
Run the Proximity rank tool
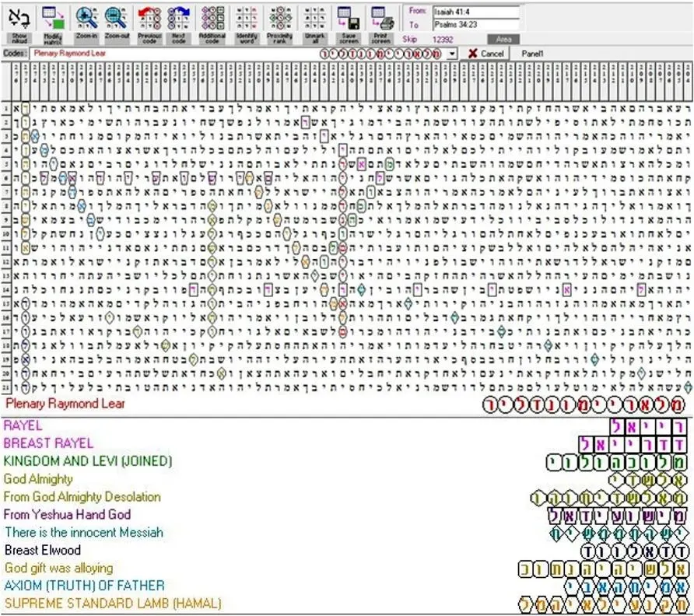click(280, 25)
